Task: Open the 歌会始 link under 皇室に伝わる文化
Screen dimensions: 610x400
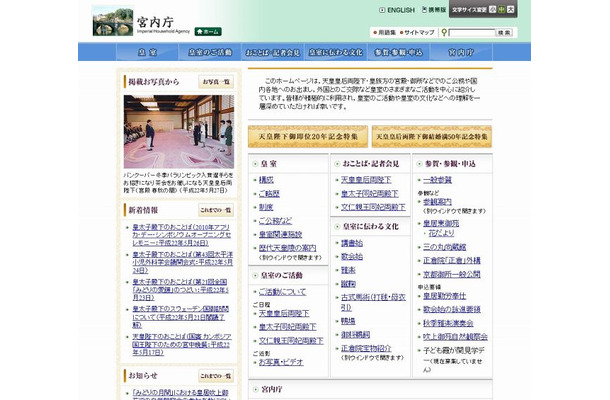Action: (x=352, y=257)
